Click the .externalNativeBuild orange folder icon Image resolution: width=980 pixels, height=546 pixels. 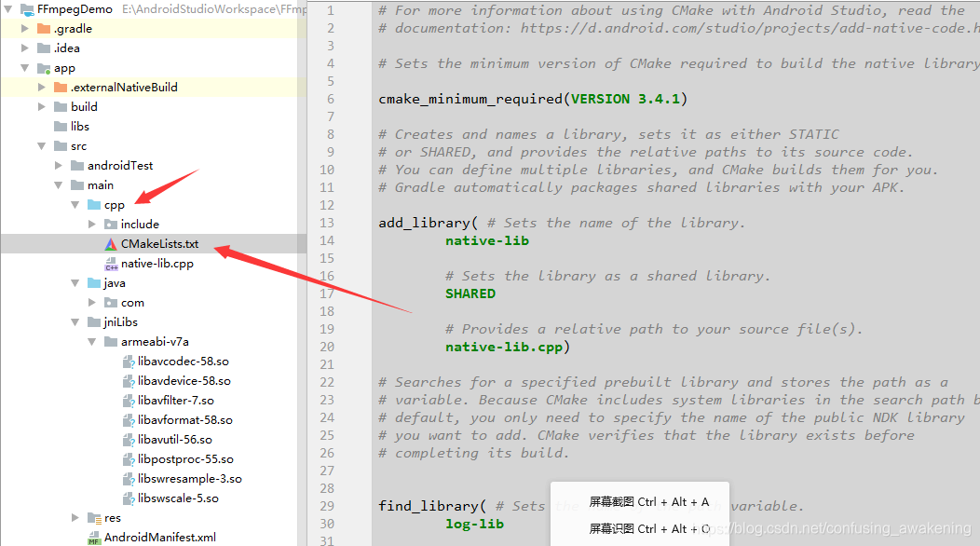[x=61, y=88]
